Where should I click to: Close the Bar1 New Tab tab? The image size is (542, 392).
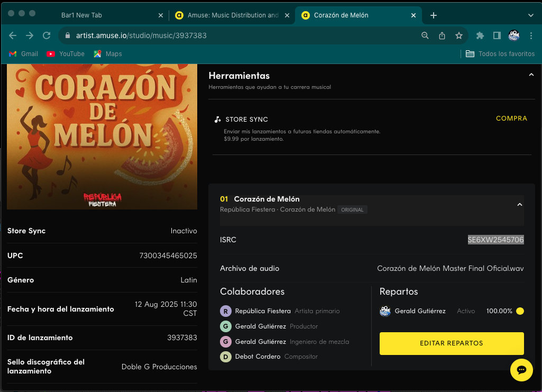(x=161, y=15)
